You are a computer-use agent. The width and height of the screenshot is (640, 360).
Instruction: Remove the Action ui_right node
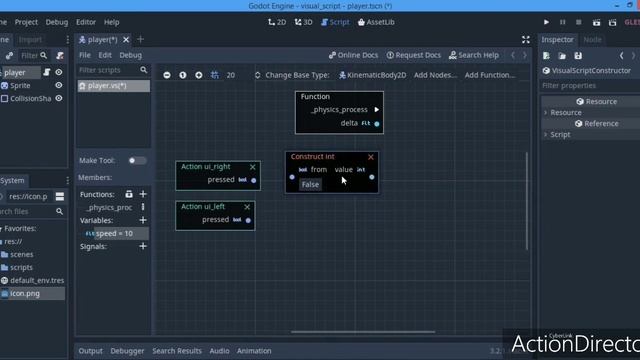pyautogui.click(x=253, y=167)
